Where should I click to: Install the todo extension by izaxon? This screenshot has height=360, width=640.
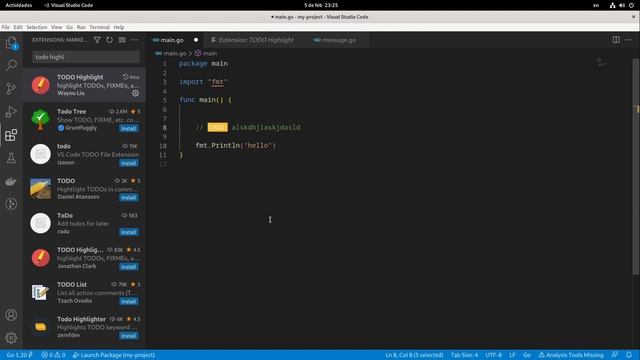129,163
